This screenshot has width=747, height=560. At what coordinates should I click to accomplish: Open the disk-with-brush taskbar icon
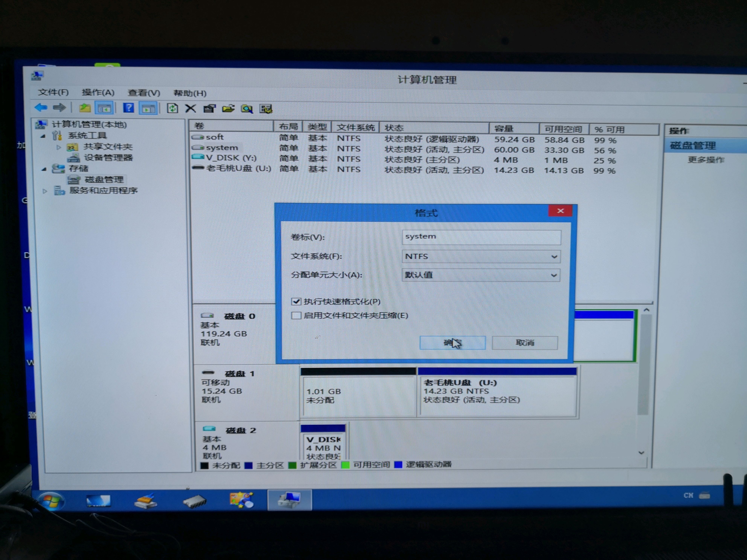[x=146, y=501]
